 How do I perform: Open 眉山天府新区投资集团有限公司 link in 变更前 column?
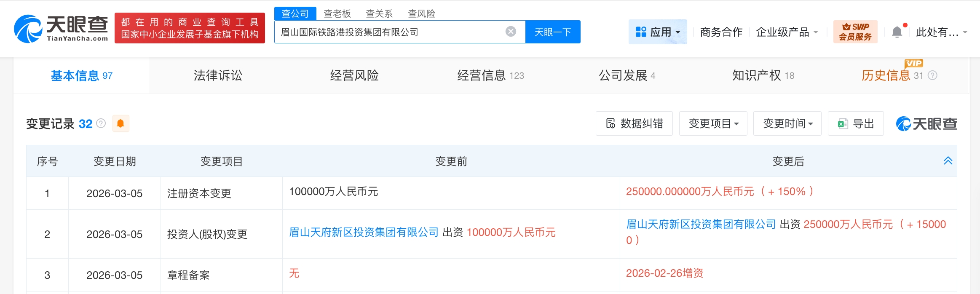[364, 232]
